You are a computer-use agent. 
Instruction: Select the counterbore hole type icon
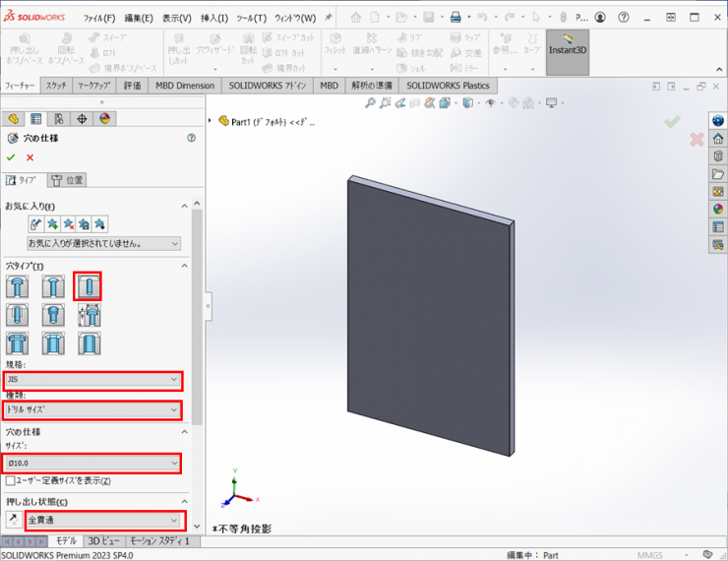[17, 286]
